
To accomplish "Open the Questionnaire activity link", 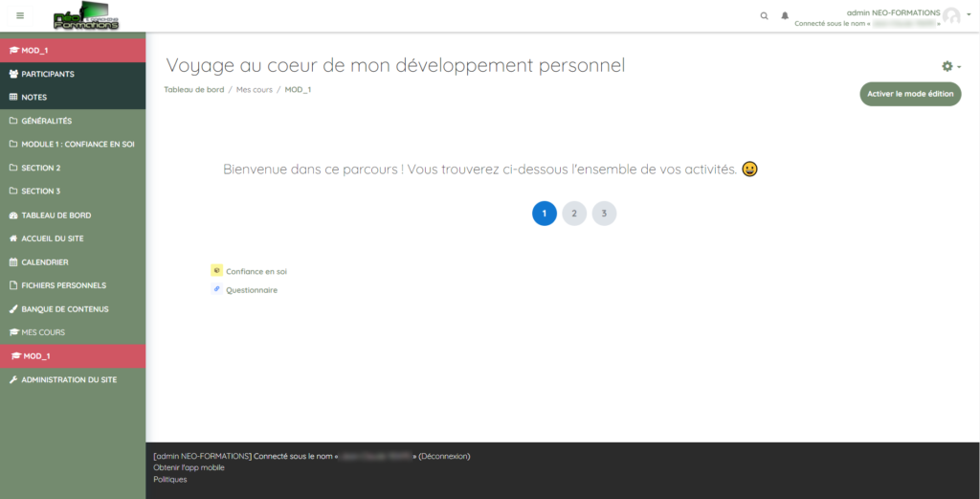I will (x=252, y=290).
